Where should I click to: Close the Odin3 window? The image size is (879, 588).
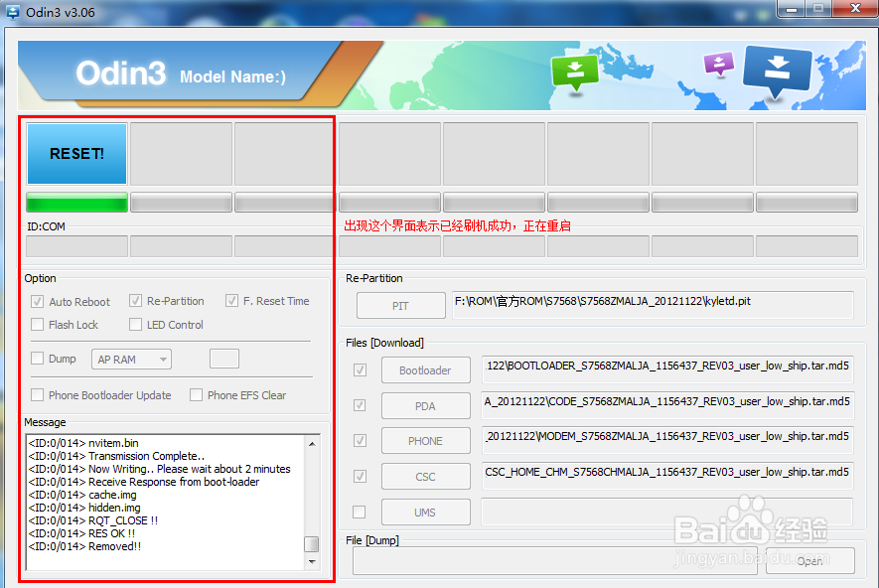tap(855, 9)
